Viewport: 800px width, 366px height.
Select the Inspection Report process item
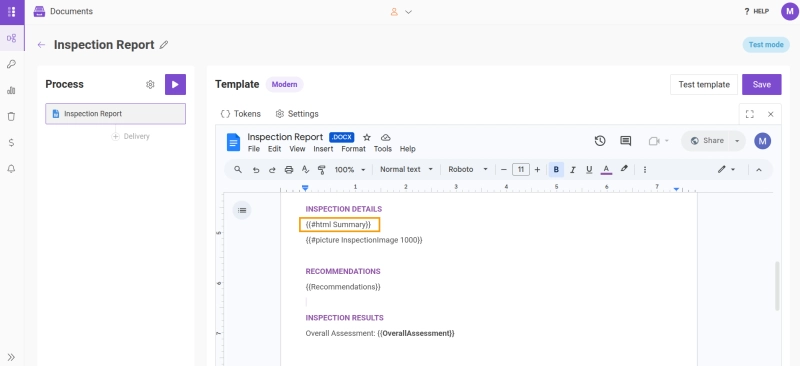(x=115, y=114)
